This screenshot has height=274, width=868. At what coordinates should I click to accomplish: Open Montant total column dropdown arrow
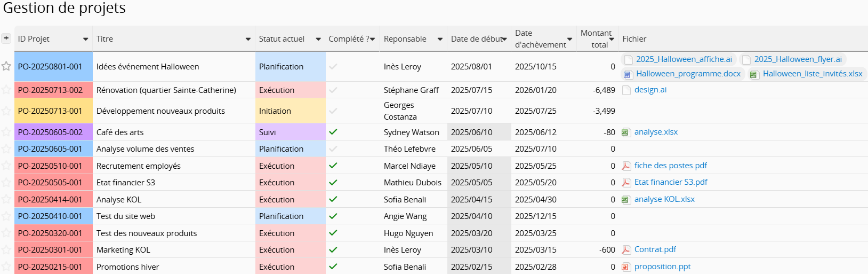coord(612,39)
